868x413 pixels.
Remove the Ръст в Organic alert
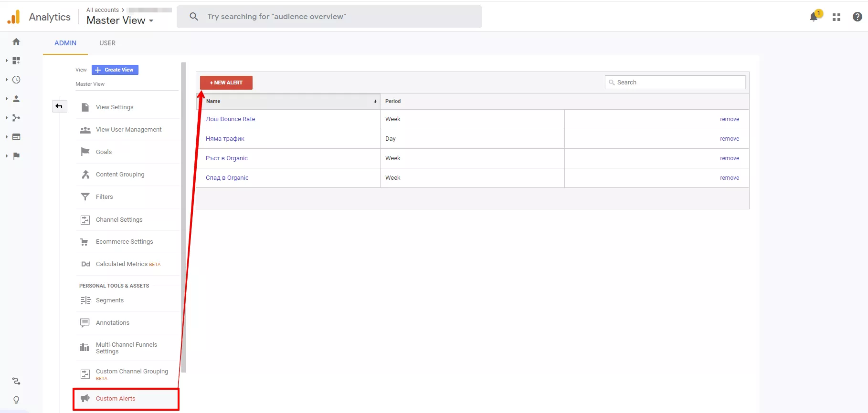tap(730, 158)
